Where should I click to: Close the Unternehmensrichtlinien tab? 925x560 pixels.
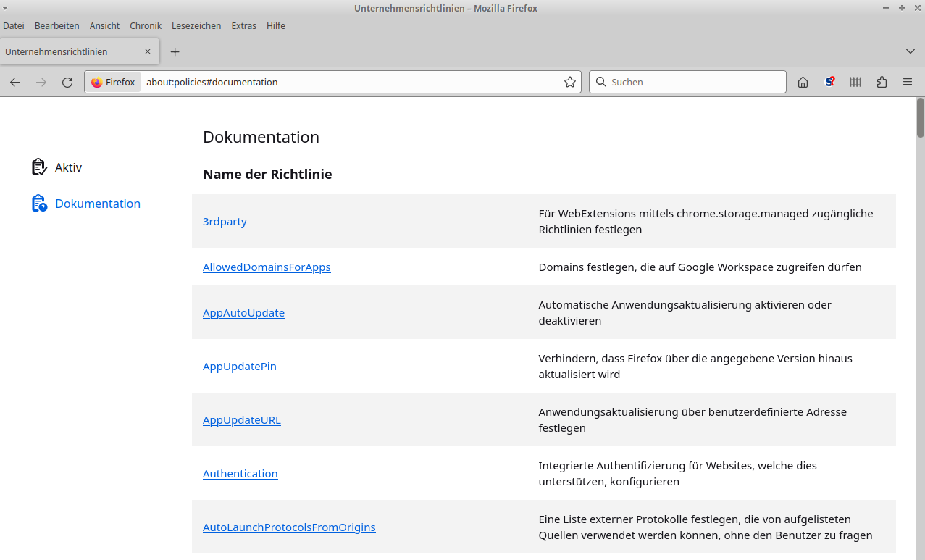[148, 52]
